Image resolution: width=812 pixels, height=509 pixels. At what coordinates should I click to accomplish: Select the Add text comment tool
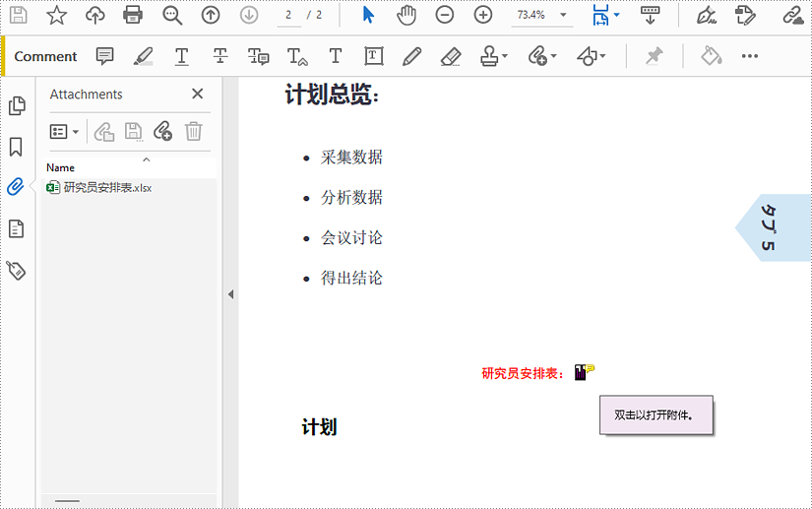[335, 56]
